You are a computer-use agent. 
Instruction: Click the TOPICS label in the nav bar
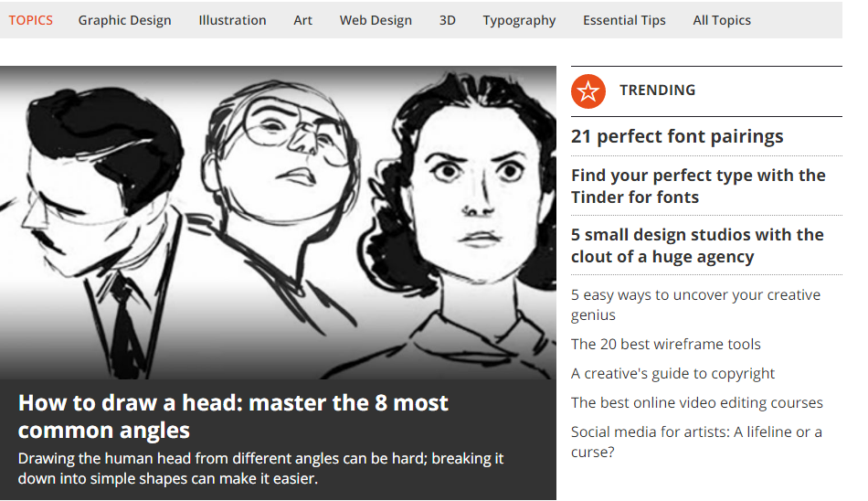pyautogui.click(x=30, y=20)
